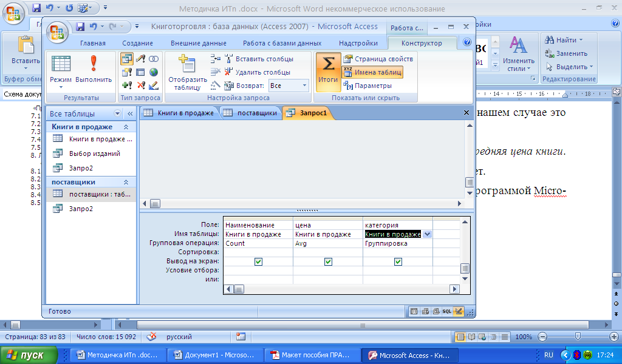The height and width of the screenshot is (364, 622).
Task: Switch to SQL view in status bar
Action: tap(446, 311)
